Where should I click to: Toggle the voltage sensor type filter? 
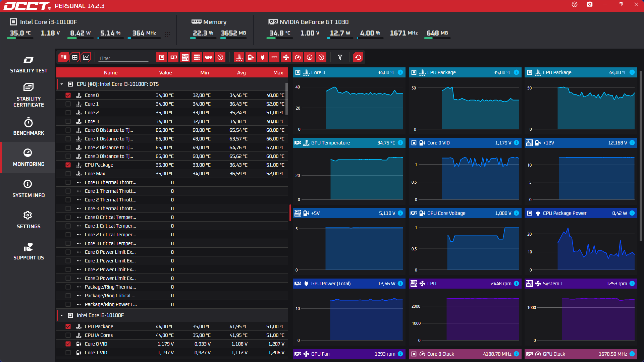coord(251,57)
